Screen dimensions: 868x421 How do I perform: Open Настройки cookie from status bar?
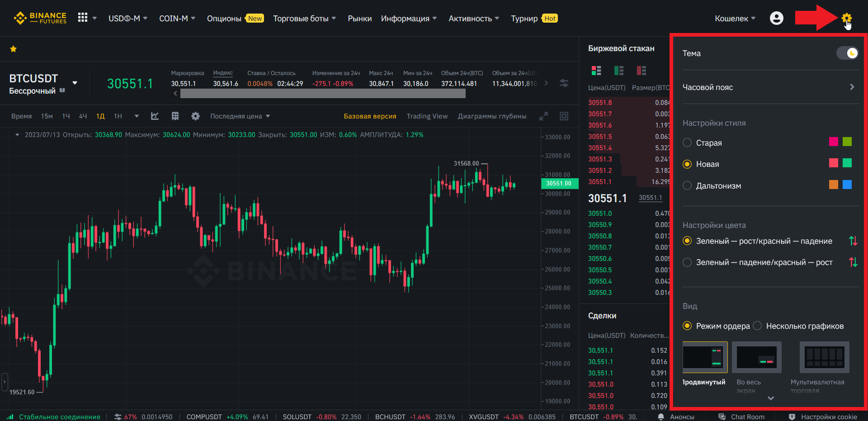tap(823, 416)
